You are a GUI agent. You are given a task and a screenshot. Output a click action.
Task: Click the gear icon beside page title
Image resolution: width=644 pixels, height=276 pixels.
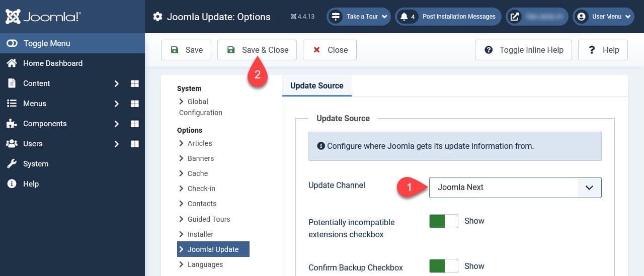[158, 17]
